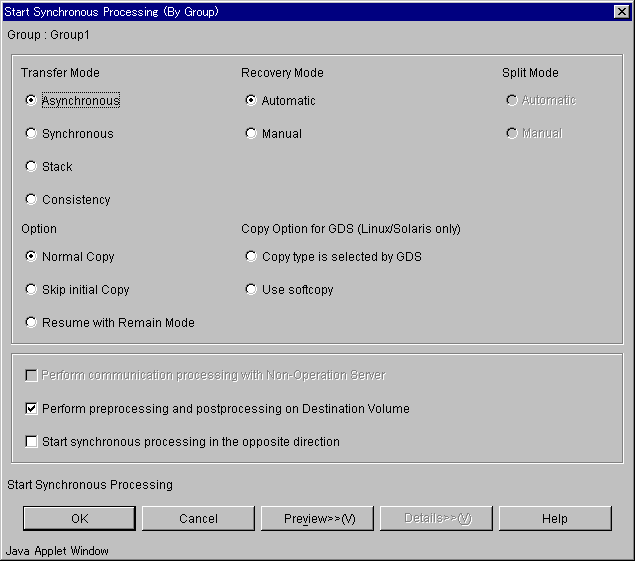Click the Split Mode heading
Image resolution: width=635 pixels, height=561 pixels.
(x=531, y=73)
